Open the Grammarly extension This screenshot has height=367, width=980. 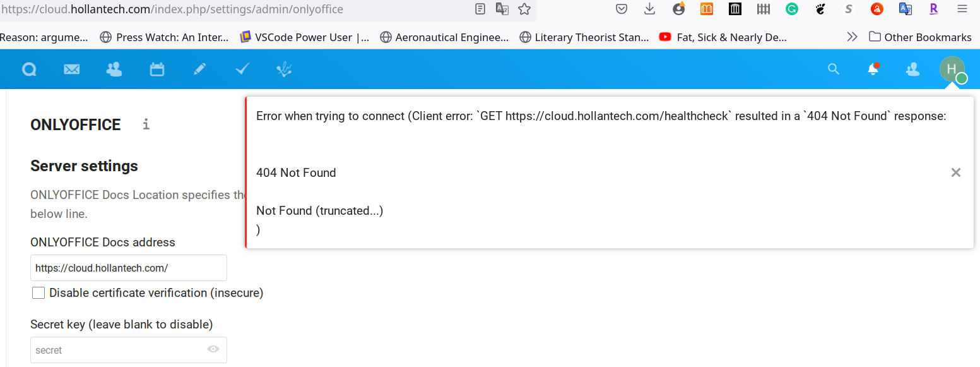(792, 9)
